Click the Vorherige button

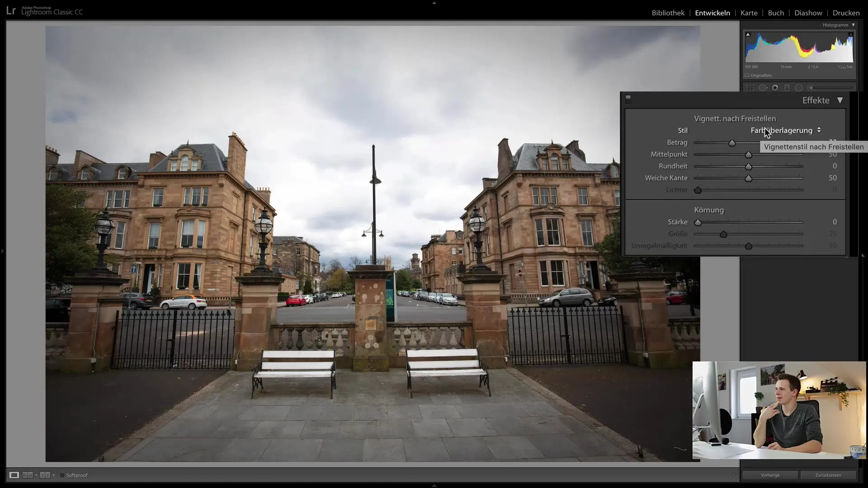(770, 475)
